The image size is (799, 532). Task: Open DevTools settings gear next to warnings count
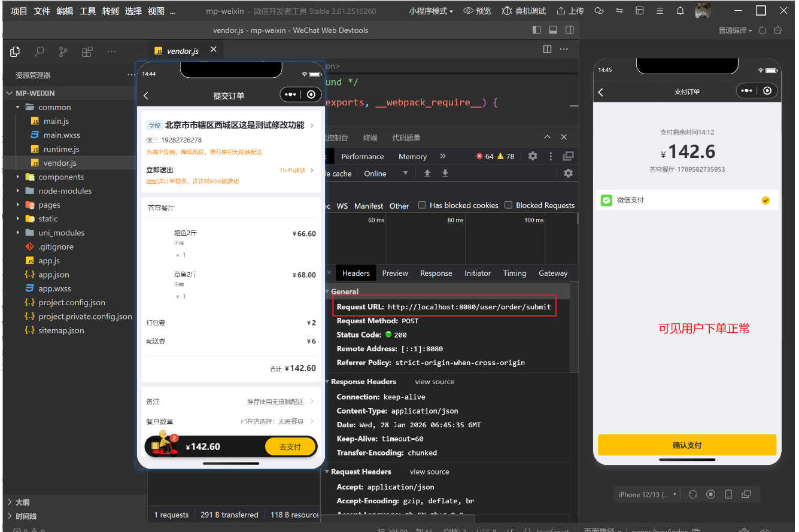[533, 156]
